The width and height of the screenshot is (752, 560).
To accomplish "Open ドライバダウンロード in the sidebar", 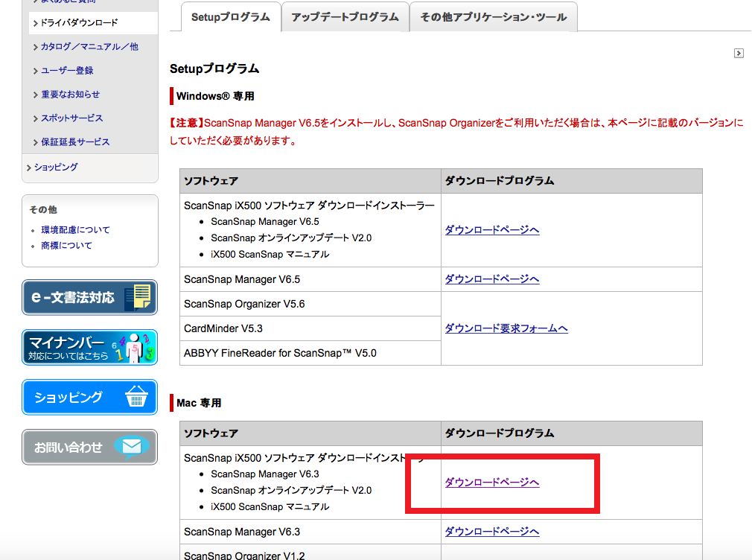I will [x=79, y=23].
